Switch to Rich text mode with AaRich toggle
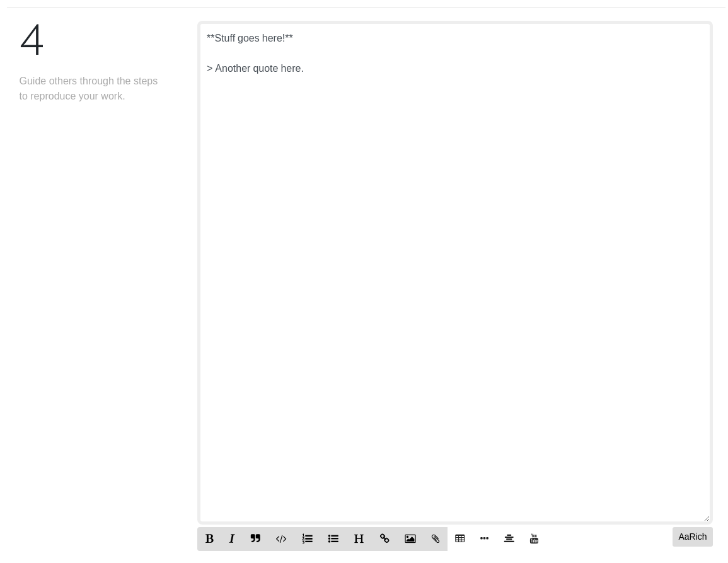 (692, 537)
